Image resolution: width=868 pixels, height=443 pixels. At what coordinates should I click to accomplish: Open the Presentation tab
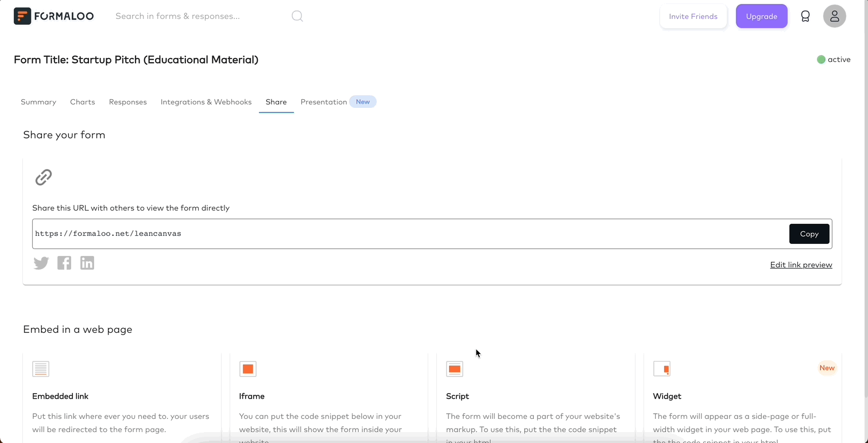tap(323, 102)
